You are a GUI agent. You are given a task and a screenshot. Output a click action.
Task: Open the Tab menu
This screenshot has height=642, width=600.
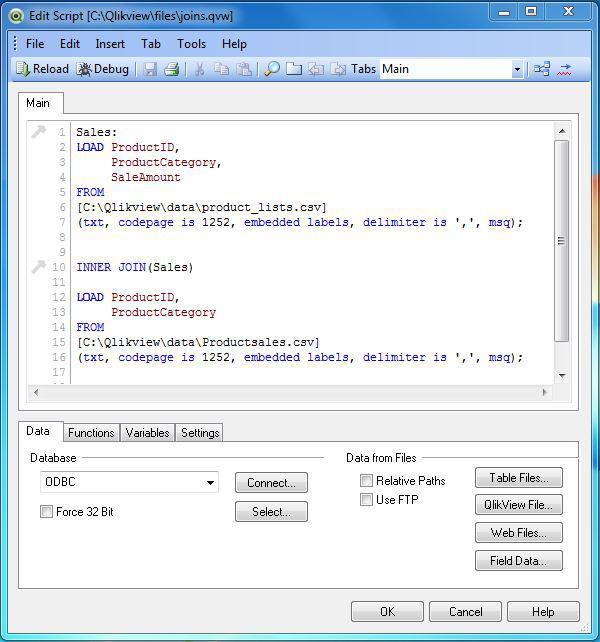point(151,44)
